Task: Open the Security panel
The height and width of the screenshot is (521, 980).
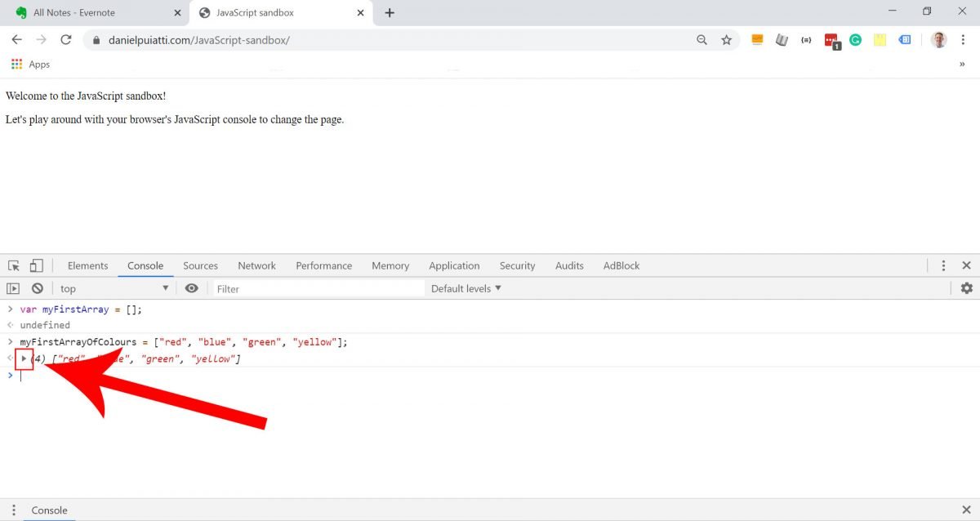Action: (517, 265)
